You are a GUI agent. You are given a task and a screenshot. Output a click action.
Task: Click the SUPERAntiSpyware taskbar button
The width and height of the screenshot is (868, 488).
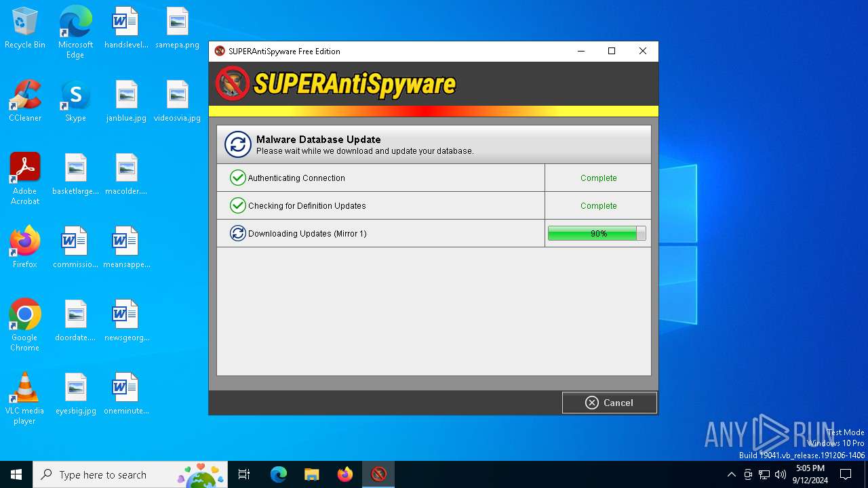tap(378, 474)
